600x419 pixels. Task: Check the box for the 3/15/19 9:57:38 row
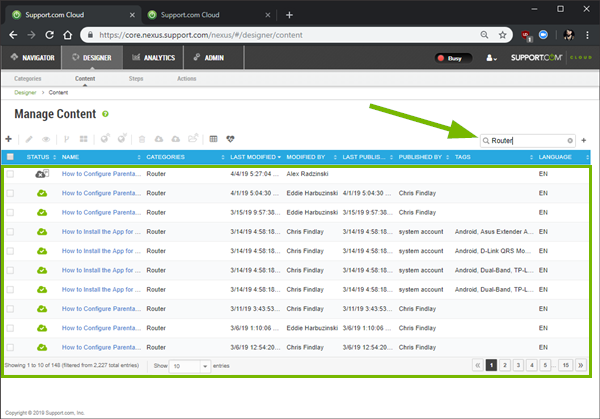tap(10, 212)
